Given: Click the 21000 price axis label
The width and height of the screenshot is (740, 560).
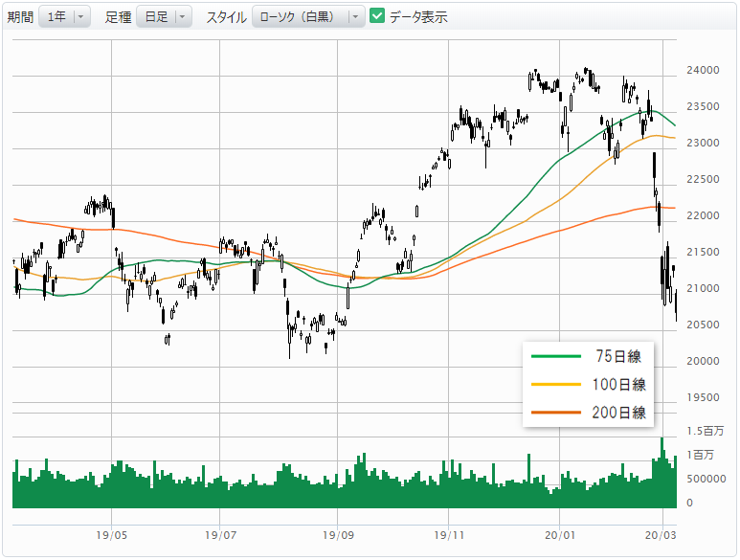Looking at the screenshot, I should (703, 288).
